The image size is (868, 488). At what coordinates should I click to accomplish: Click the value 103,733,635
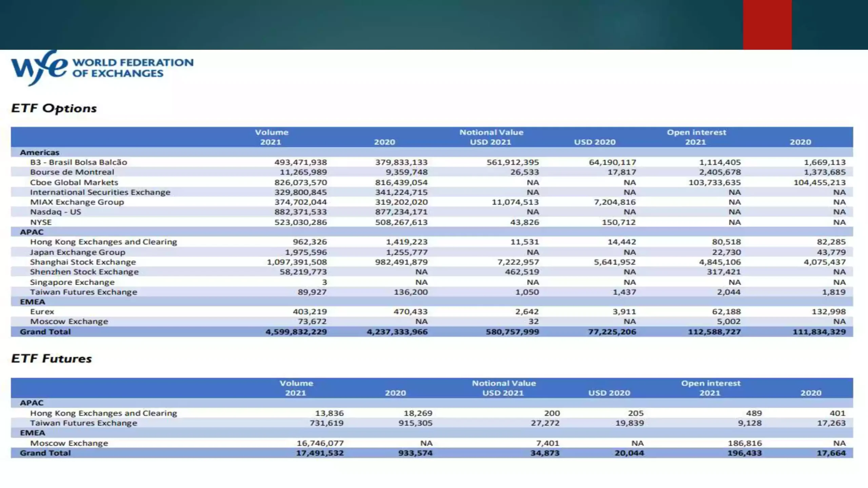(715, 182)
